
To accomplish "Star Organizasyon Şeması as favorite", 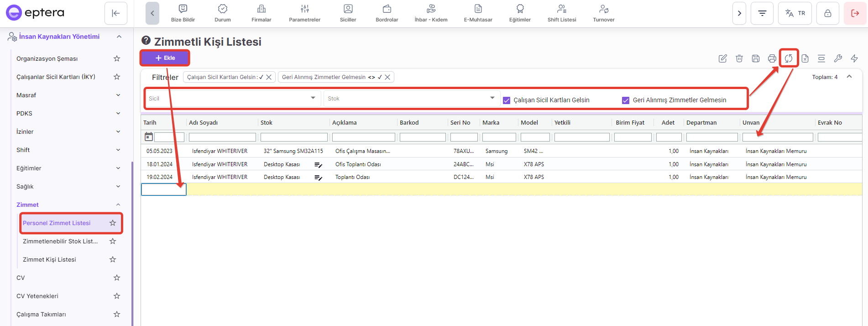I will tap(117, 58).
